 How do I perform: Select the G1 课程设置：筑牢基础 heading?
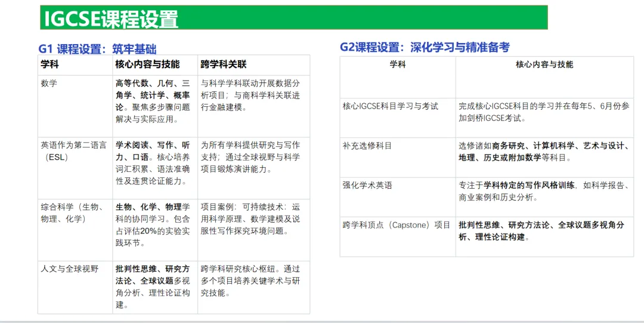(97, 49)
